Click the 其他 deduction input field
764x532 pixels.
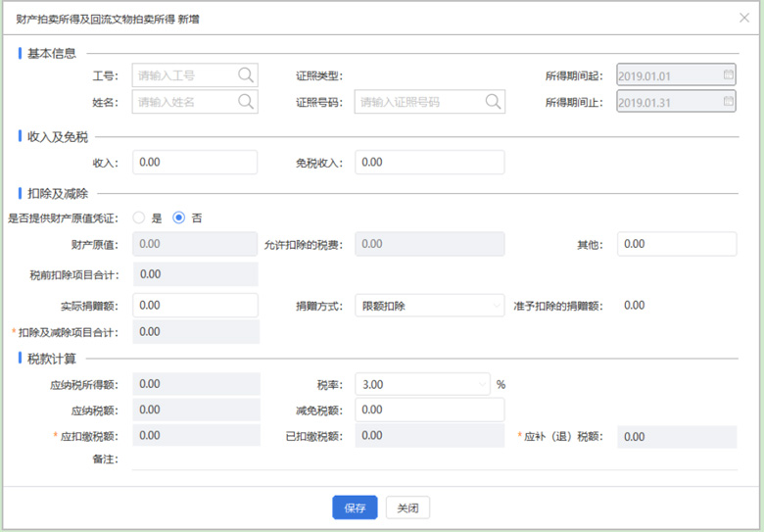[676, 244]
